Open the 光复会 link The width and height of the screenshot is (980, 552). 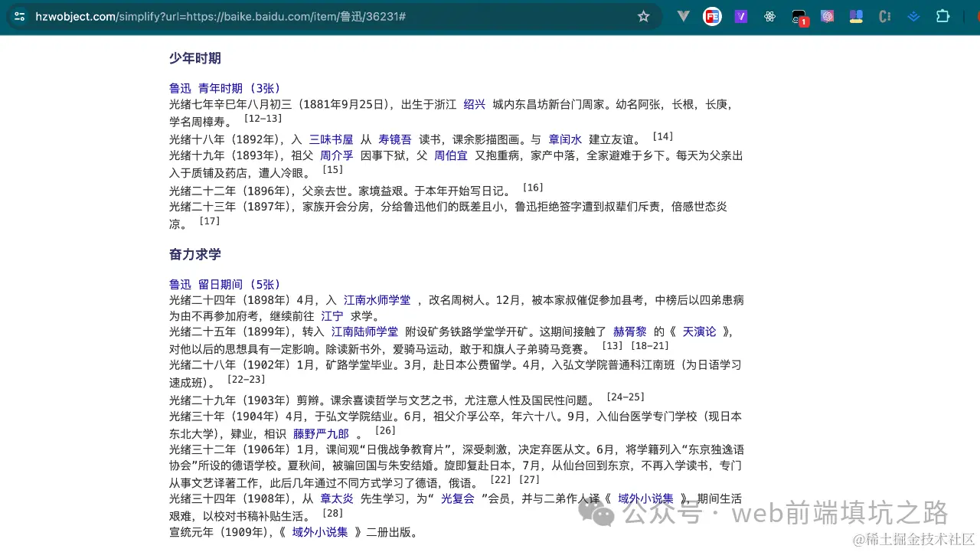(x=458, y=498)
